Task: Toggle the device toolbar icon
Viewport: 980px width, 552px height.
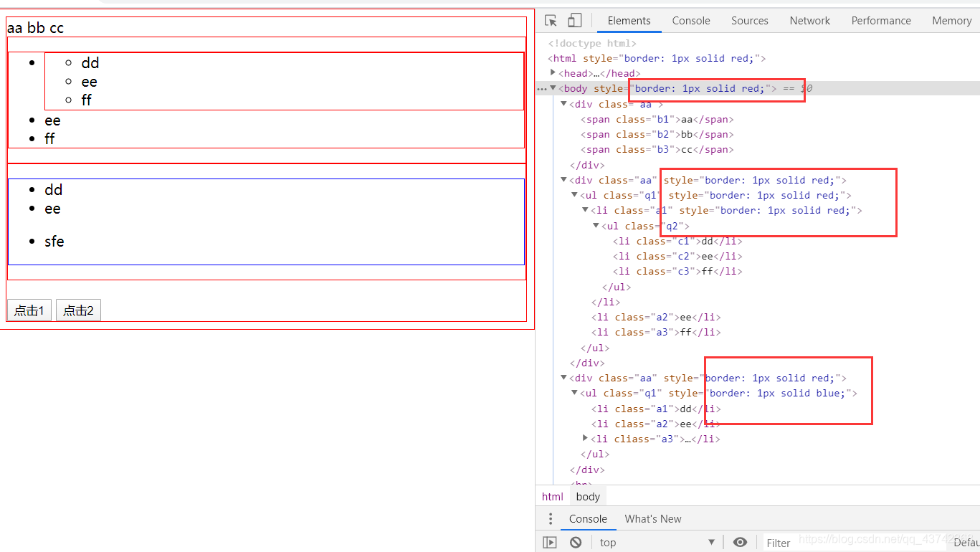Action: (574, 21)
